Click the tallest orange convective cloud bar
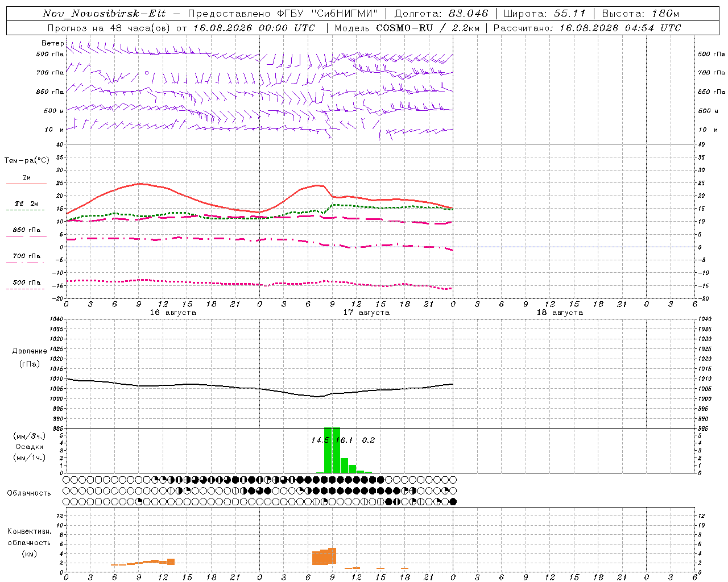This screenshot has height=582, width=728. tap(332, 556)
